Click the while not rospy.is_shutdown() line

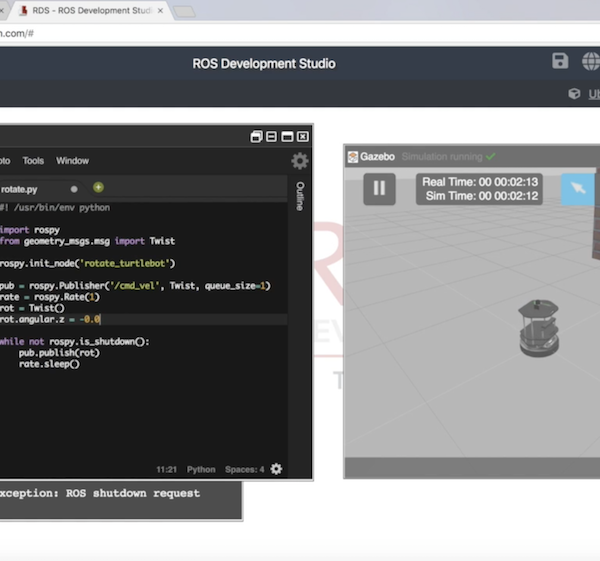point(75,342)
